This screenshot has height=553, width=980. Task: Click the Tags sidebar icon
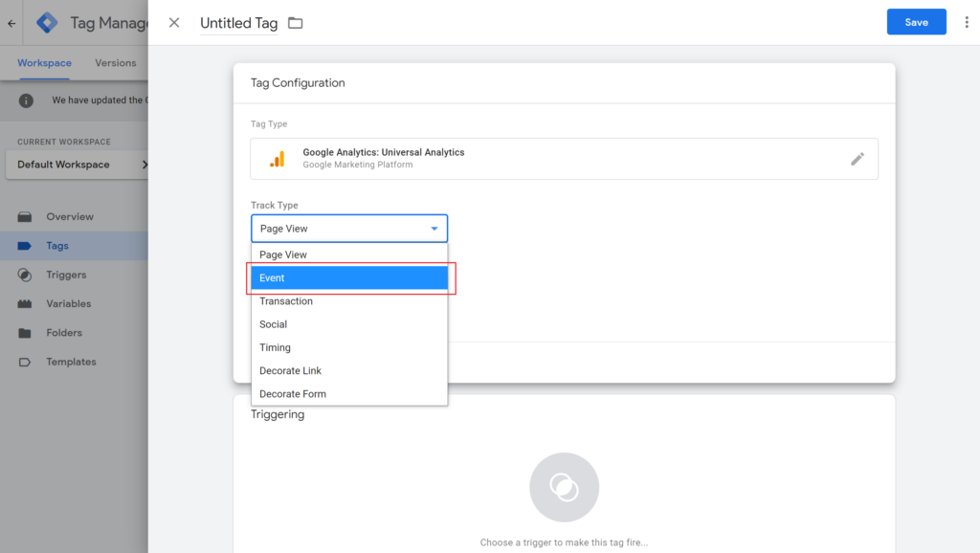coord(24,246)
